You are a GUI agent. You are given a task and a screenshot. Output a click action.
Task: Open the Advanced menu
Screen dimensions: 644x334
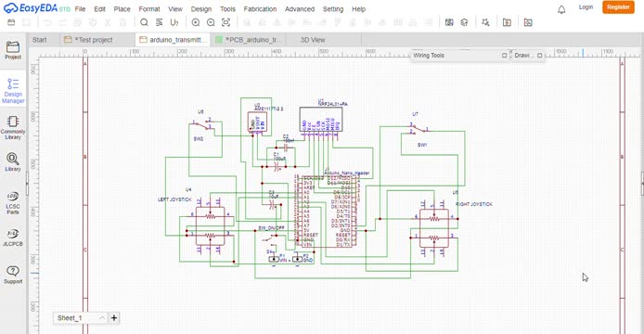coord(300,9)
